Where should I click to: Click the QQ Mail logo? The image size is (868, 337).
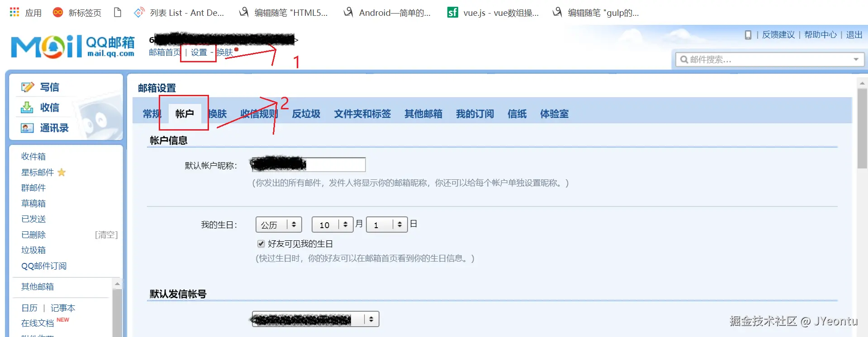pyautogui.click(x=73, y=47)
